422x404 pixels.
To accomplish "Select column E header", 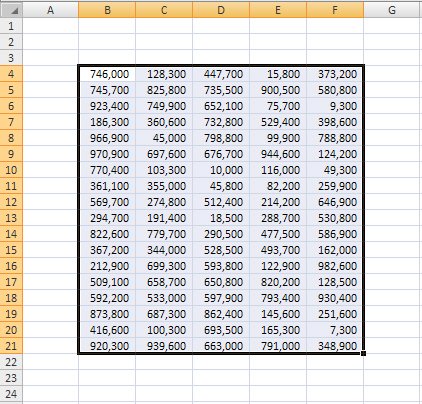I will coord(278,10).
